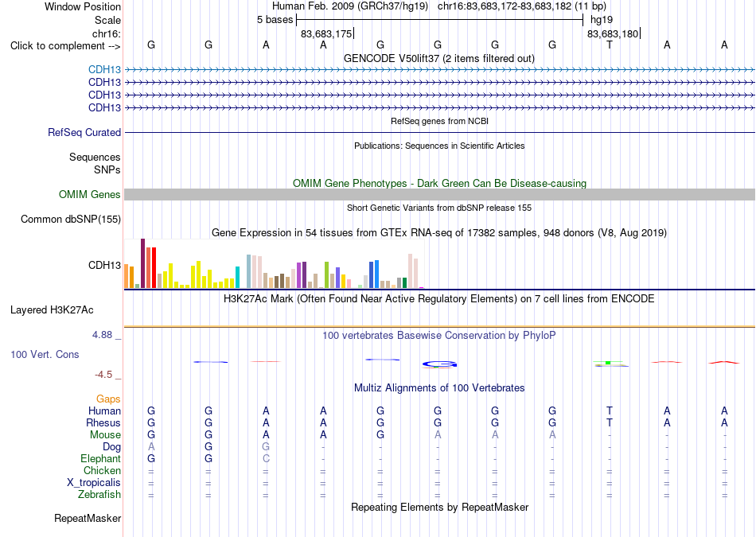Click the T base in the Rhesus alignment row

coord(610,422)
